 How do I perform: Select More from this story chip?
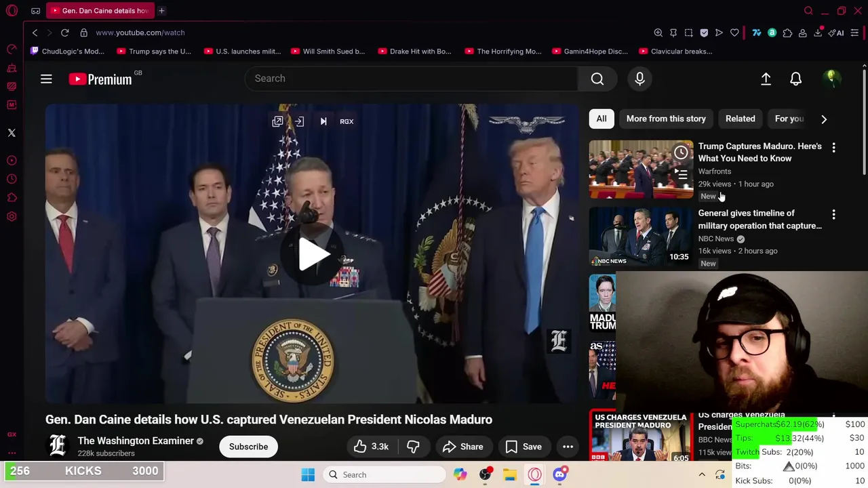pos(666,119)
